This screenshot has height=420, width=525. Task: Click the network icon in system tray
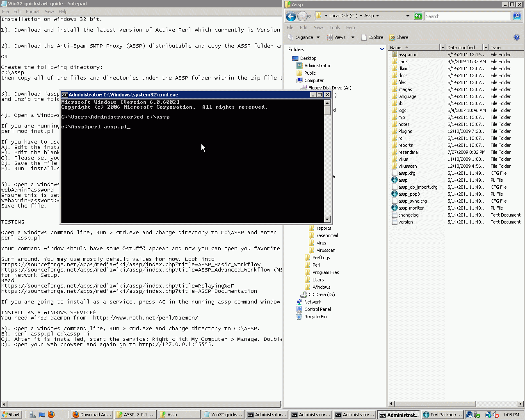coord(488,415)
